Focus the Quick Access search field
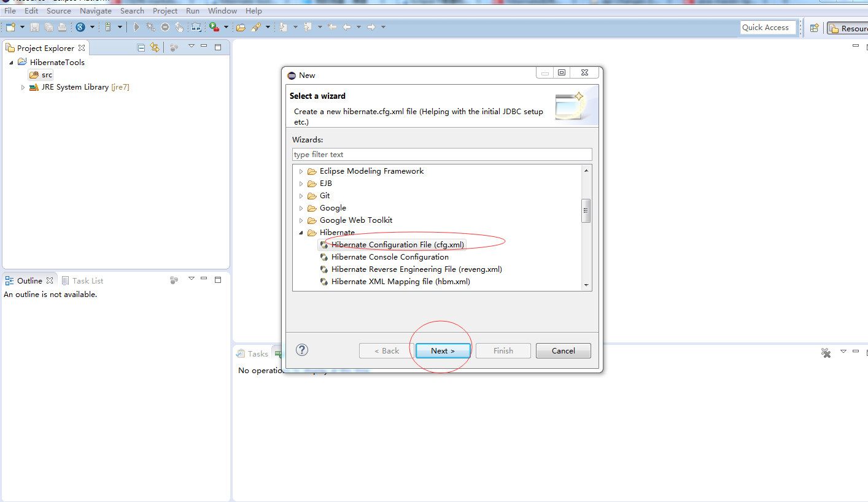Screen dimensions: 868x502 click(768, 27)
